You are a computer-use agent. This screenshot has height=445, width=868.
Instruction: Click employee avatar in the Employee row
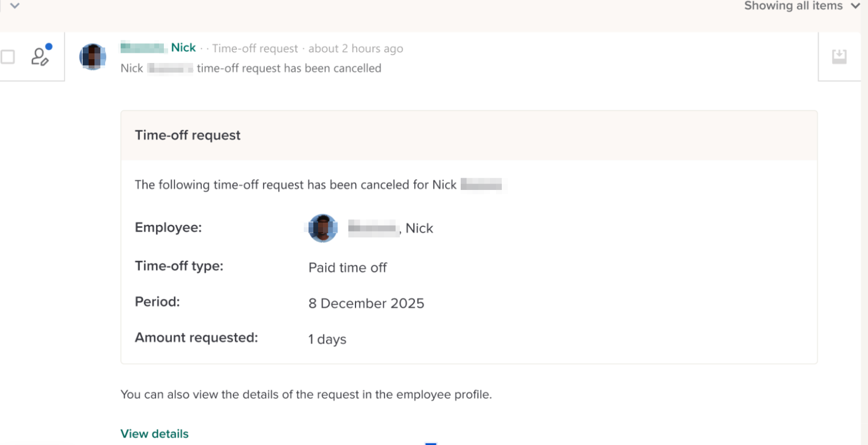click(322, 228)
